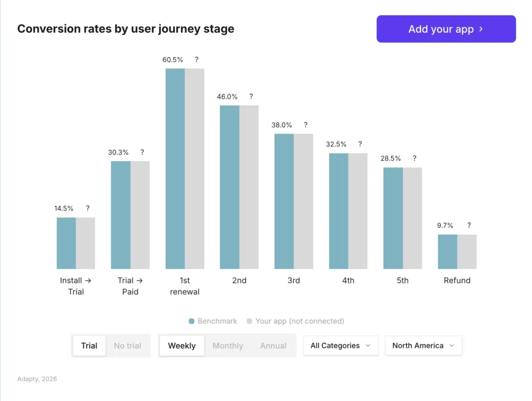The height and width of the screenshot is (401, 532).
Task: Click the question mark icon above Install→Trial bar
Action: [x=87, y=208]
